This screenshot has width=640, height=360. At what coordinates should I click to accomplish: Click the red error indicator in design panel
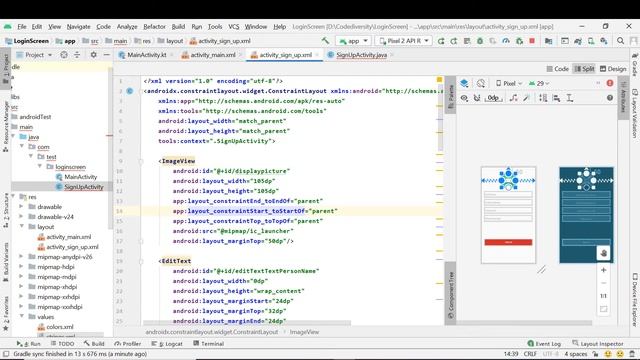point(610,83)
